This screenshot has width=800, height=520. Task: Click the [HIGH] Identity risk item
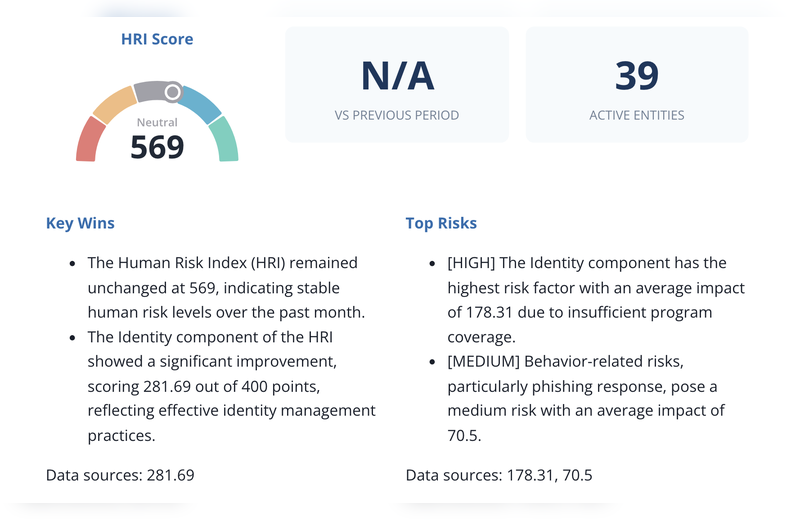595,300
